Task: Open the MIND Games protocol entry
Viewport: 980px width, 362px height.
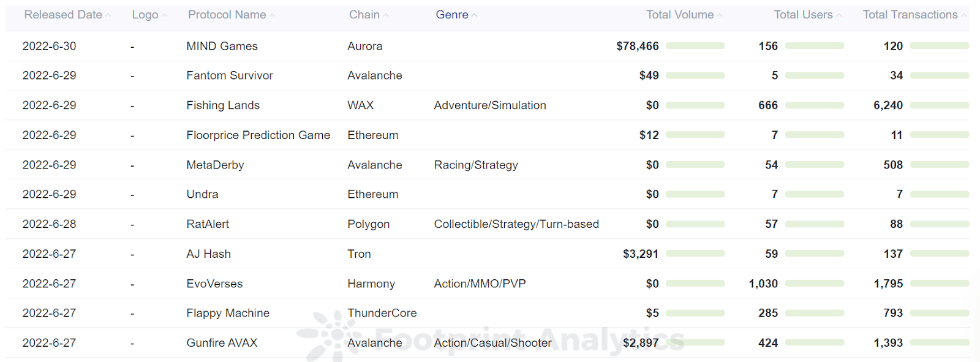Action: click(222, 46)
